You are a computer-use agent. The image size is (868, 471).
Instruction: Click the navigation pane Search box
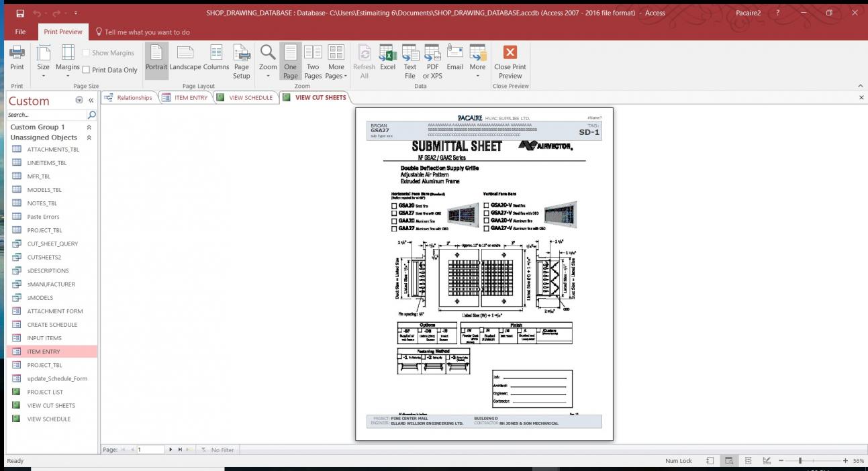(x=47, y=115)
